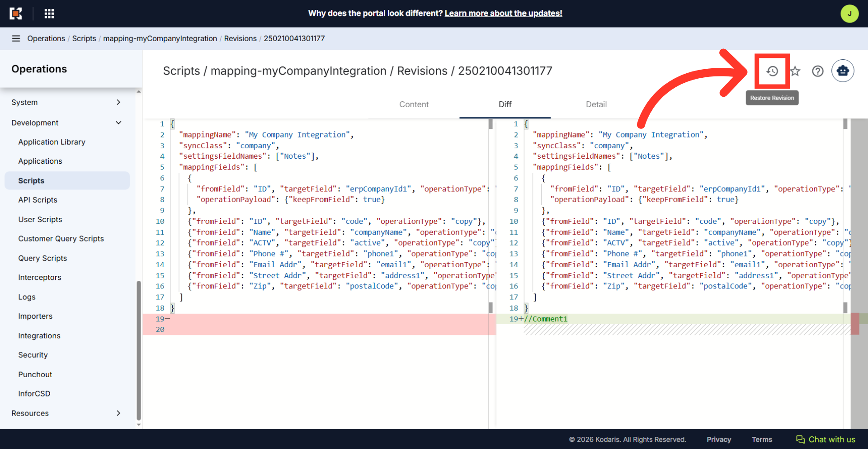The width and height of the screenshot is (868, 449).
Task: Click sidebar scroll up arrow
Action: click(x=139, y=92)
